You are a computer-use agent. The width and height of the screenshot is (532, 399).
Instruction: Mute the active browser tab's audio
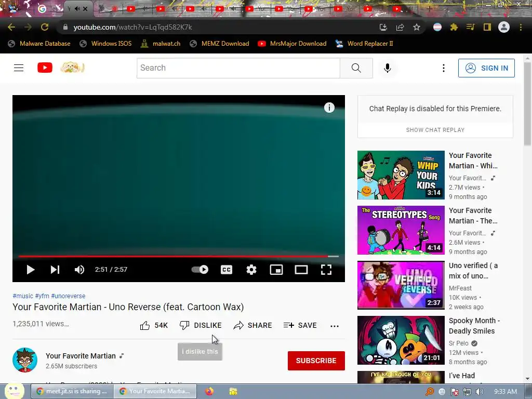click(77, 9)
